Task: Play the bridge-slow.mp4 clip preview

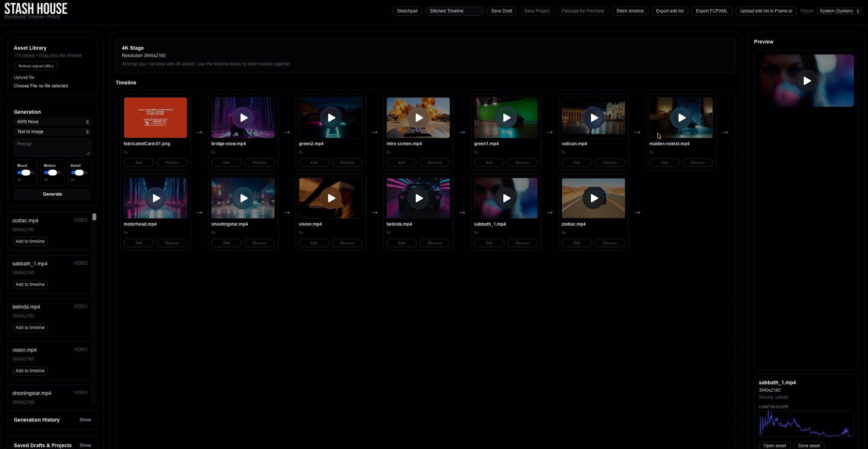Action: 243,118
